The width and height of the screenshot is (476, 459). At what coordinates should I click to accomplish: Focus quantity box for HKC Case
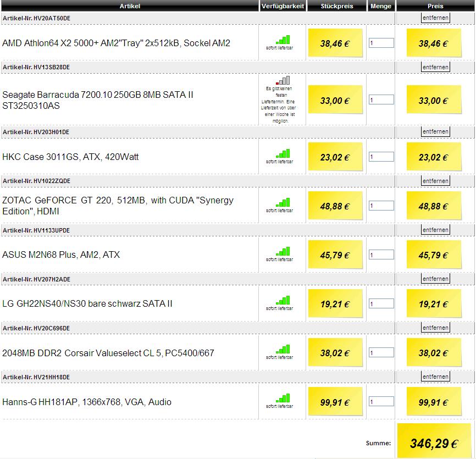point(381,157)
